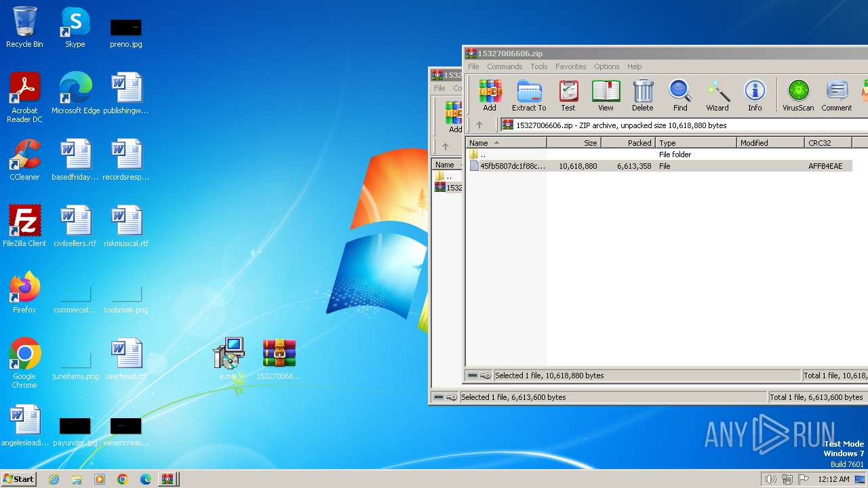Click Add icon in background WinRAR window

point(454,117)
